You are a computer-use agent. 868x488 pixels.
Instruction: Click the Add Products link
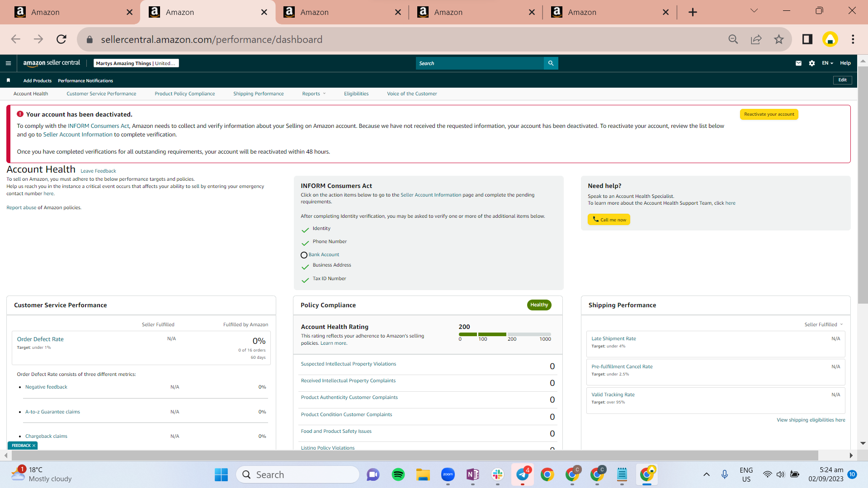tap(38, 80)
